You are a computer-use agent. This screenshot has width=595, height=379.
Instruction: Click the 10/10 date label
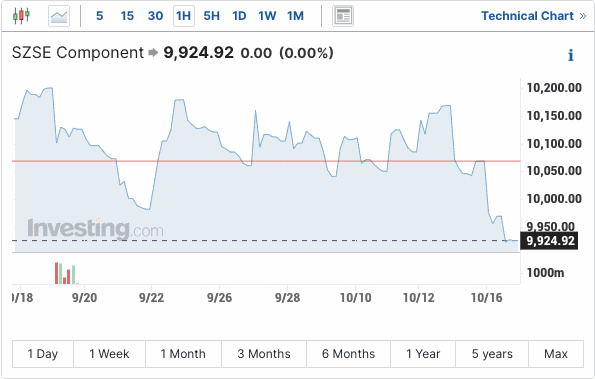coord(356,298)
